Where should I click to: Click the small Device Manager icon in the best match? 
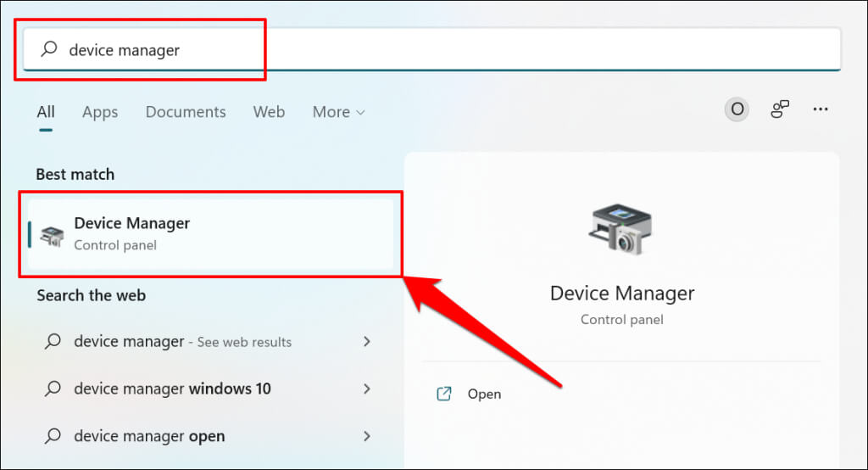pos(52,236)
